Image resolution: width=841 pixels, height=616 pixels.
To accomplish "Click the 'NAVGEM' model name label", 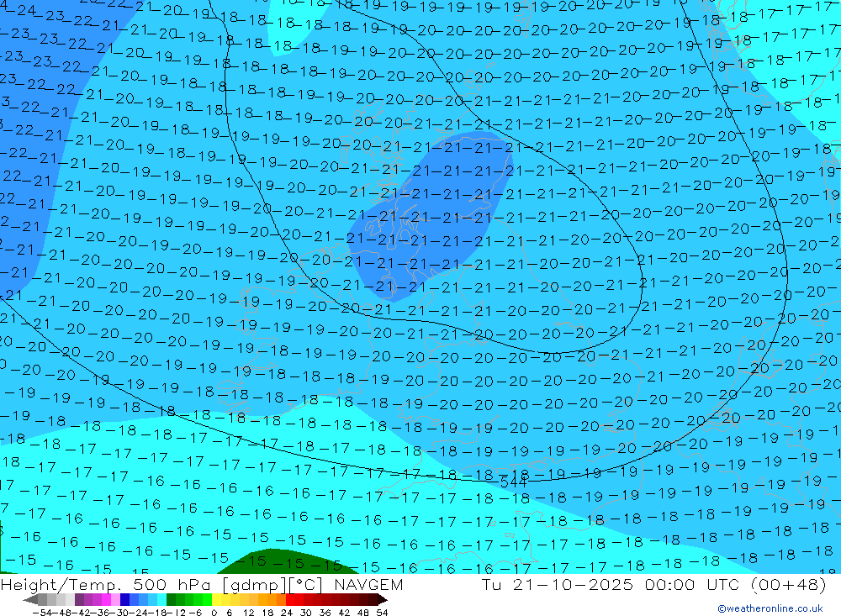I will pyautogui.click(x=368, y=585).
